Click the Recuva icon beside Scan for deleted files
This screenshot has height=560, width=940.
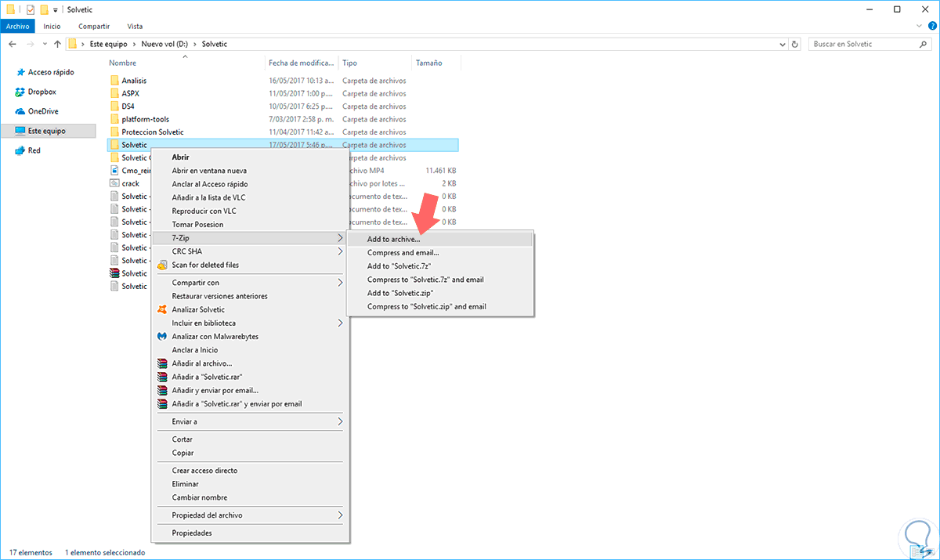pyautogui.click(x=161, y=265)
